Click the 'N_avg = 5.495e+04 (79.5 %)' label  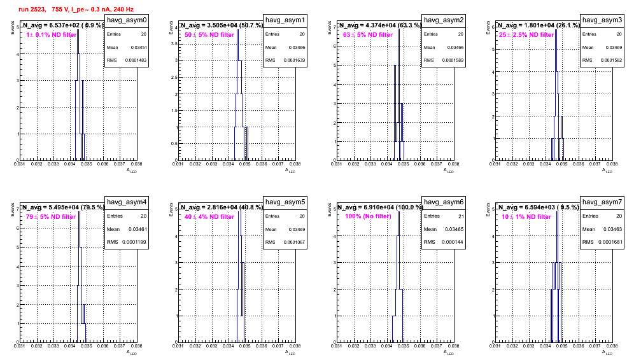point(63,207)
